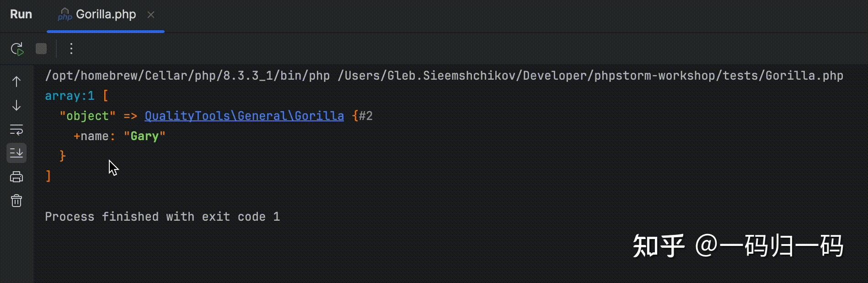868x283 pixels.
Task: Click the array:1 output line
Action: (70, 96)
